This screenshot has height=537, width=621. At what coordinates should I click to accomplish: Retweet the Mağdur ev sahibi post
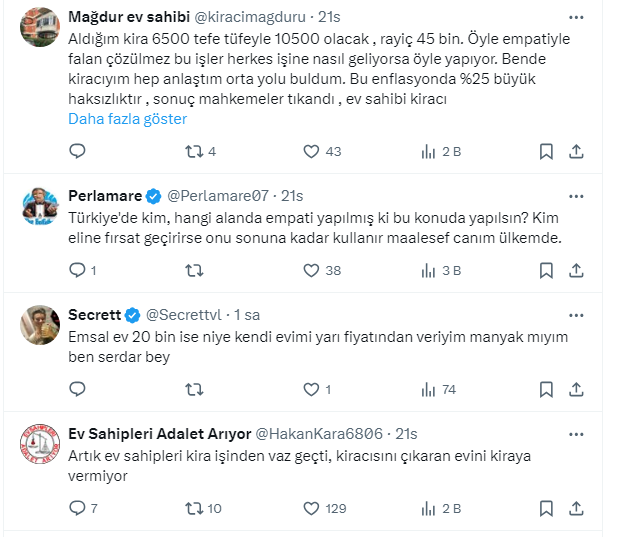coord(195,151)
